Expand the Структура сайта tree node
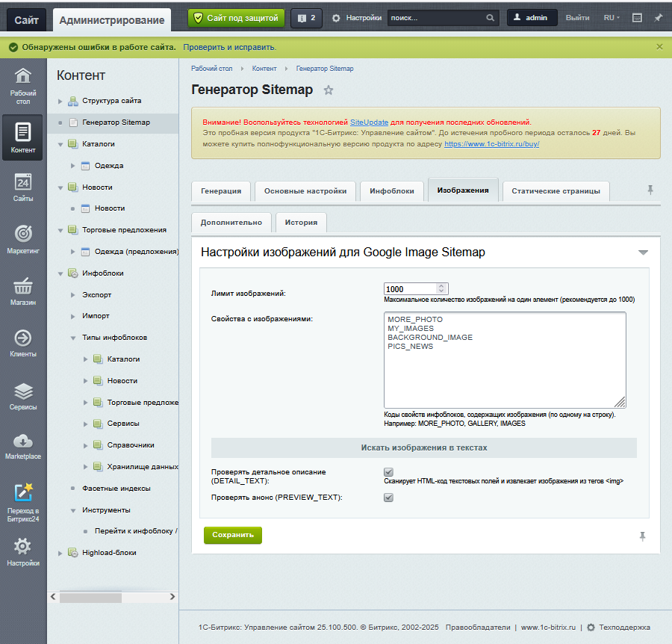 coord(60,101)
